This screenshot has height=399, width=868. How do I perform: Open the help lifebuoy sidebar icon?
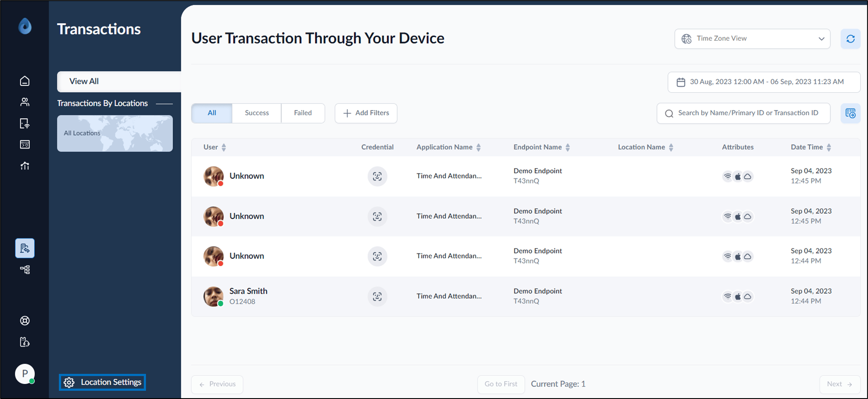(x=25, y=321)
